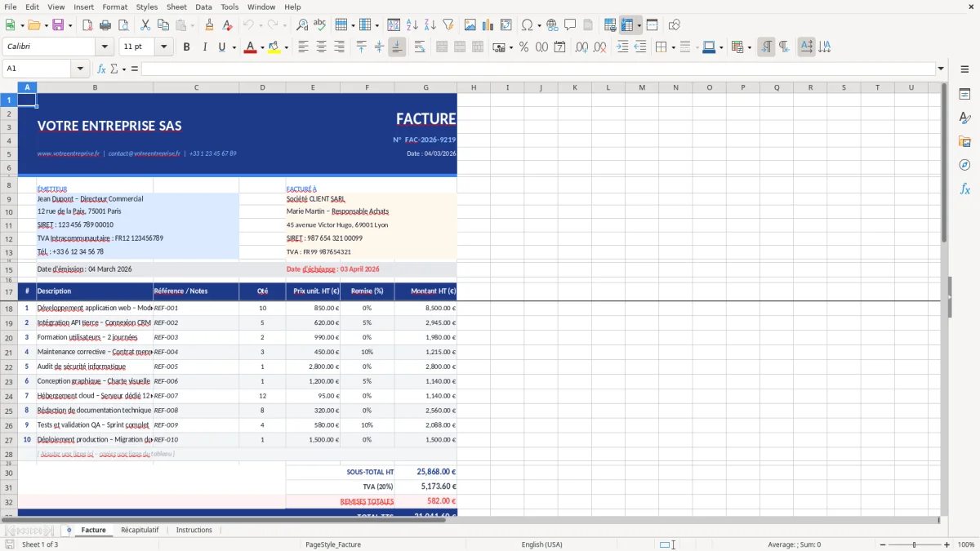This screenshot has height=551, width=980.
Task: Toggle Italic formatting
Action: click(204, 47)
